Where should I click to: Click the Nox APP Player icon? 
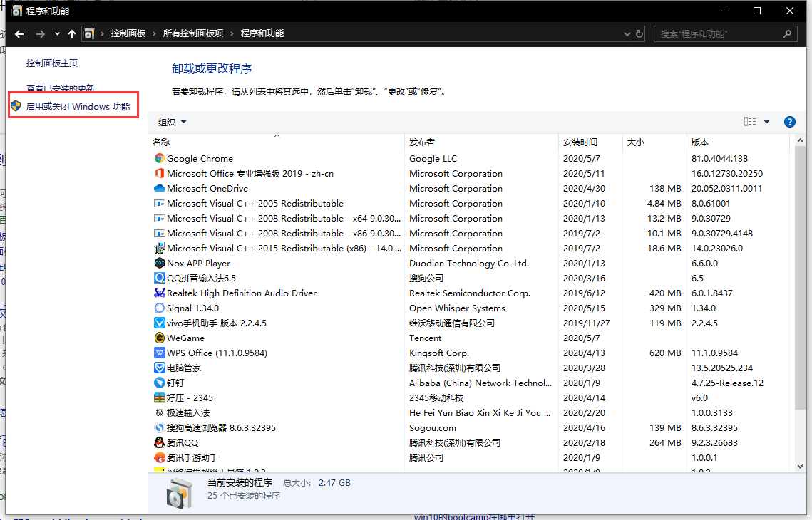[x=160, y=263]
